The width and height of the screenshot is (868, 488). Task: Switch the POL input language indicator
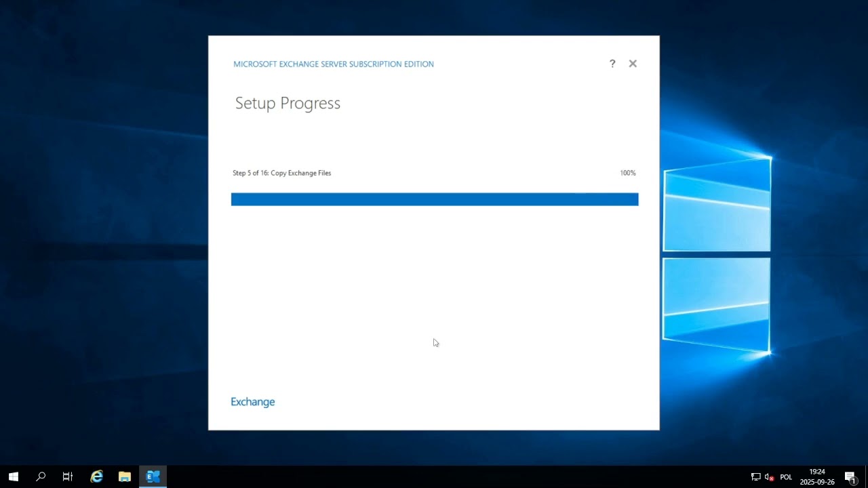pos(786,477)
